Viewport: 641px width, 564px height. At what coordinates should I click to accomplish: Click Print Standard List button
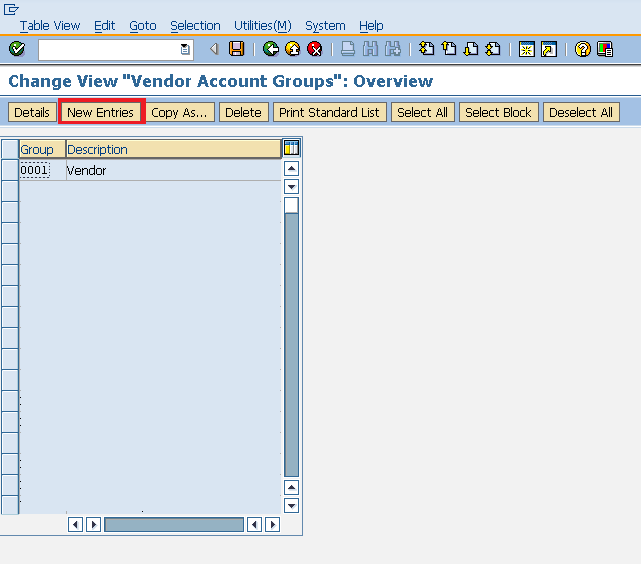click(x=329, y=112)
